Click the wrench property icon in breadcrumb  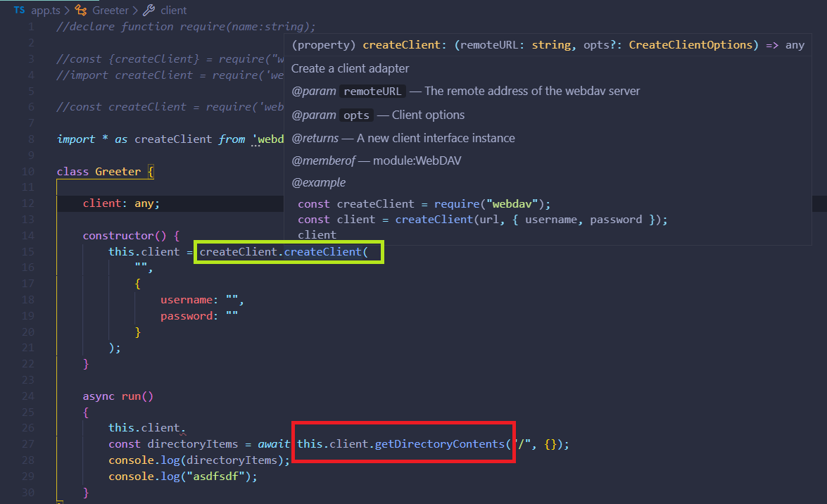(x=149, y=10)
